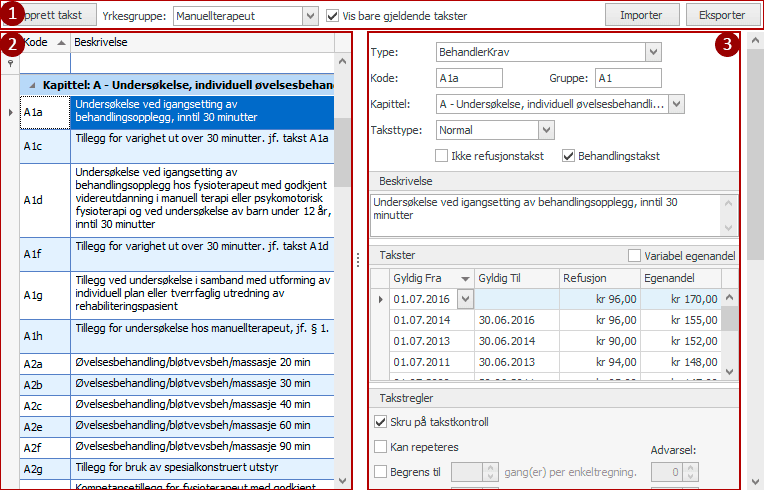The width and height of the screenshot is (764, 490).
Task: Click the Kode input field with A1a
Action: coord(469,78)
